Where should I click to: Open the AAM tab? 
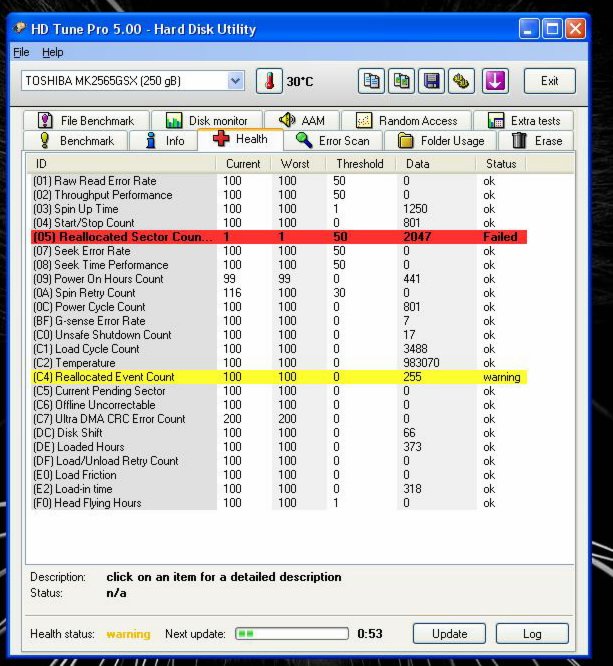302,120
